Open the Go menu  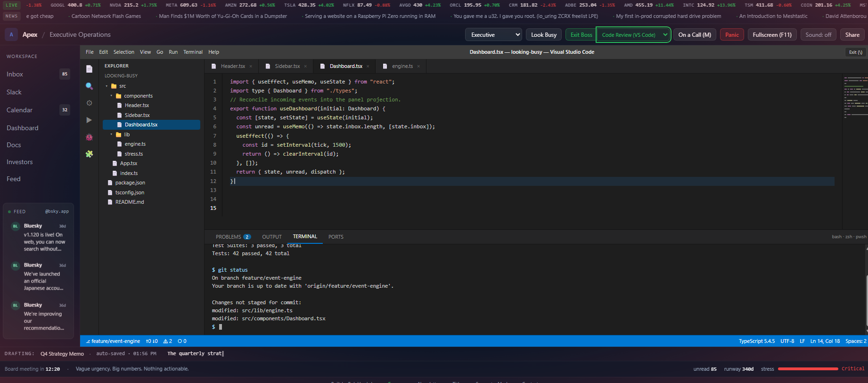160,52
